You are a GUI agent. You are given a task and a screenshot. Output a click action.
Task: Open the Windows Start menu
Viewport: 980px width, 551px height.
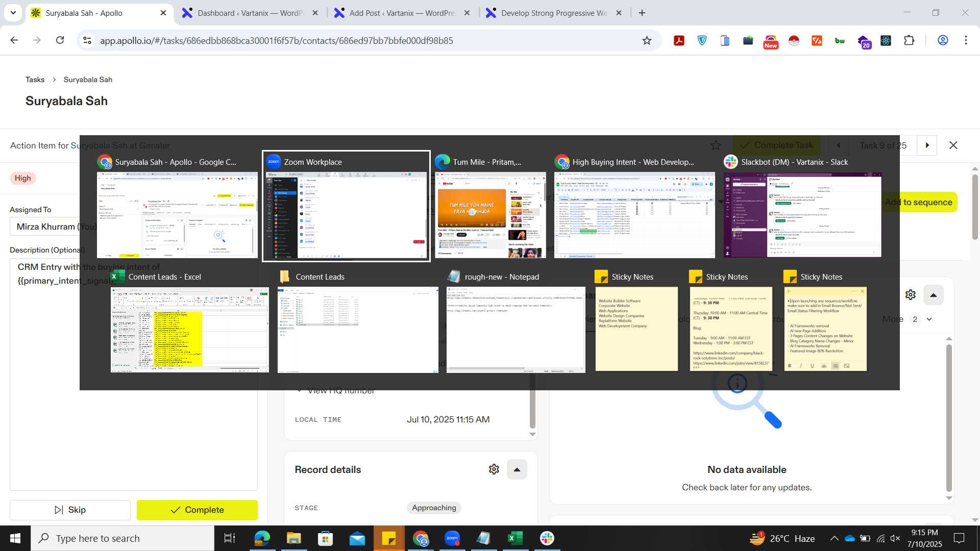15,538
